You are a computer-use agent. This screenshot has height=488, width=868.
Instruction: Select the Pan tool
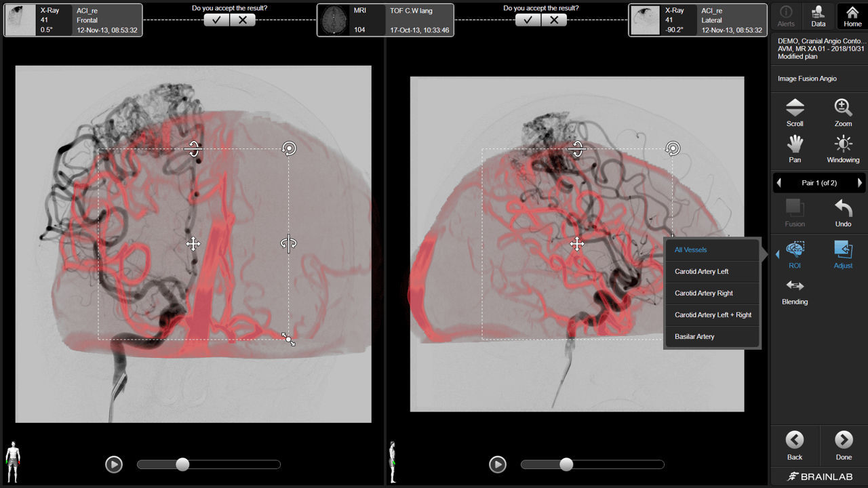(x=794, y=148)
